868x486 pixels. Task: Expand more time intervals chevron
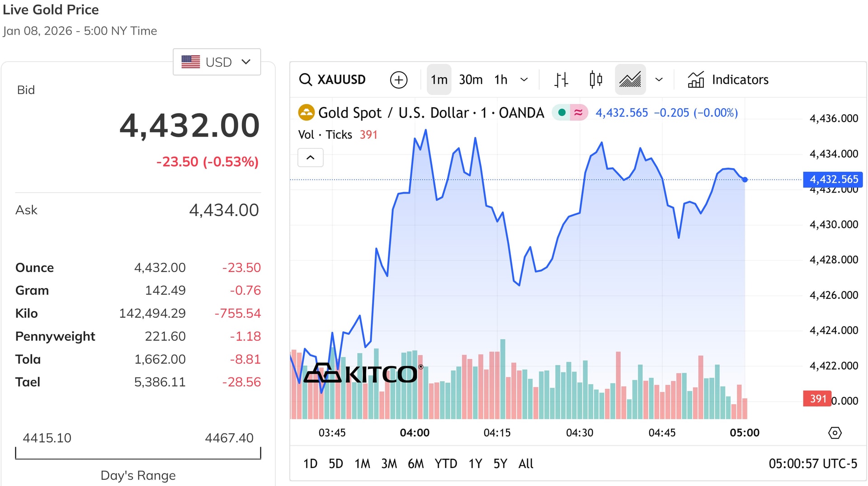(524, 80)
